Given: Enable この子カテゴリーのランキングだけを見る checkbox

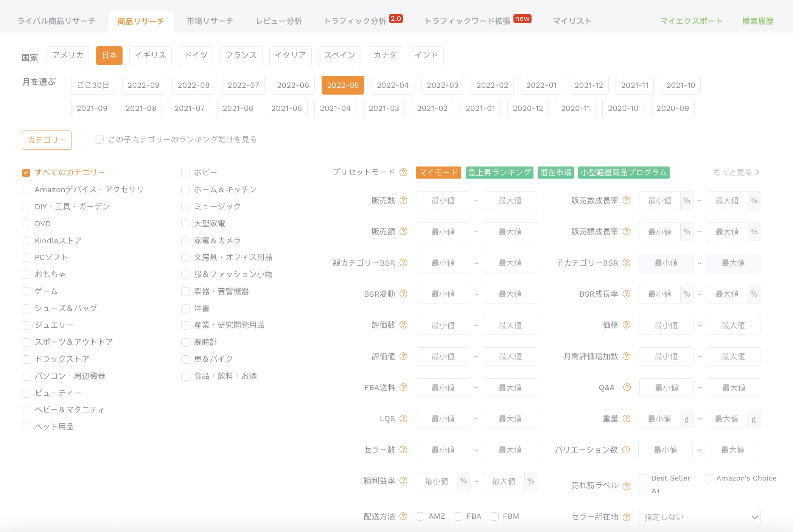Looking at the screenshot, I should (99, 140).
